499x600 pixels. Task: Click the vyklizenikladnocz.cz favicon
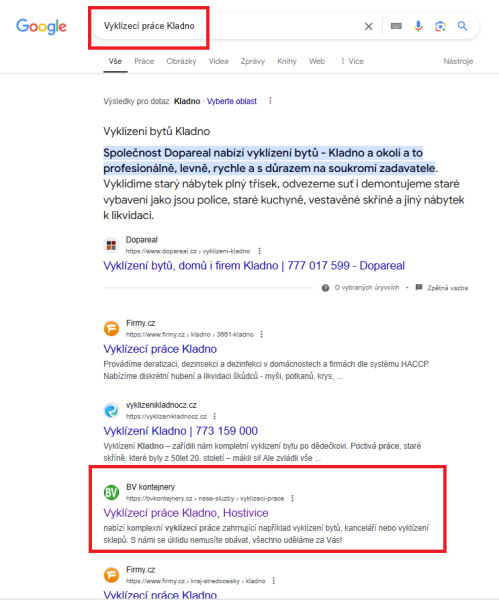[x=111, y=410]
